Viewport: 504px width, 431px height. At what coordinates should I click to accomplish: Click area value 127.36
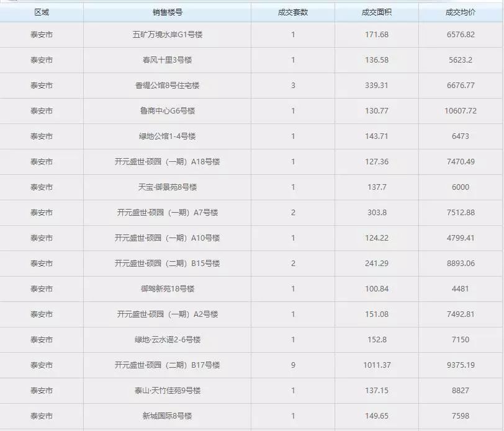(x=377, y=161)
